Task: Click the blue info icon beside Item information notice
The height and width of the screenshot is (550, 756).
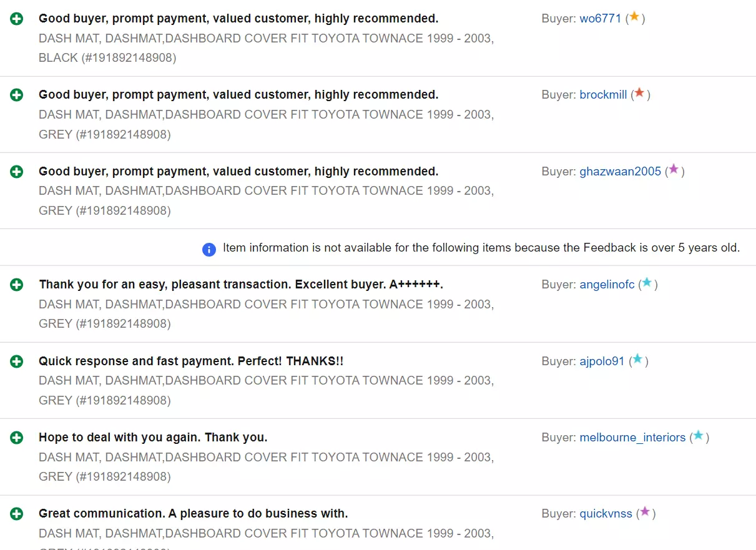Action: 209,249
